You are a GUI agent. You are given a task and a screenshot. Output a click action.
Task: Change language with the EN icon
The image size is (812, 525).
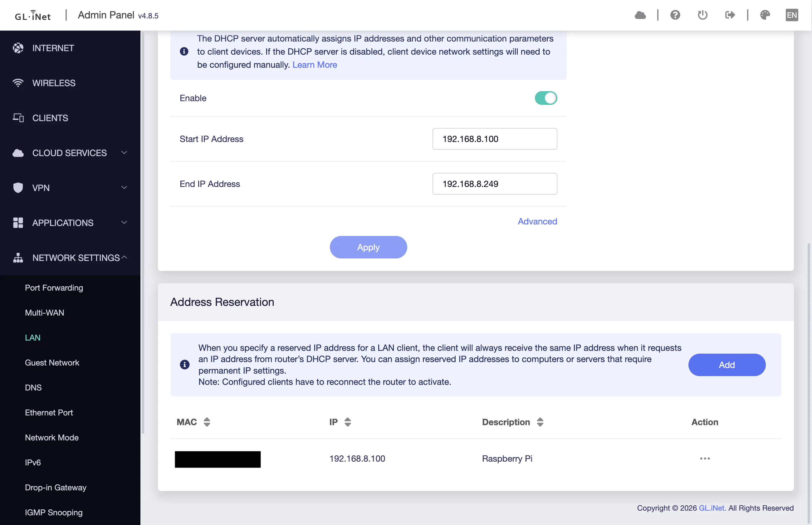[791, 15]
